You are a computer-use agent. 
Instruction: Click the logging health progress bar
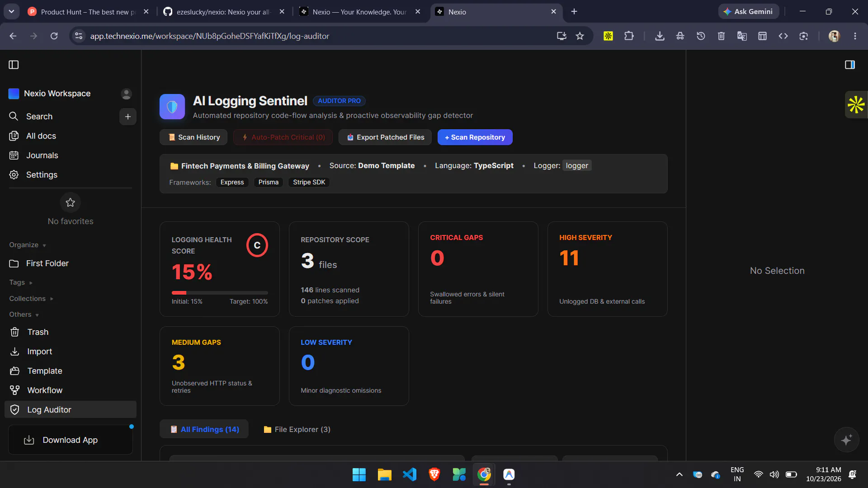tap(220, 293)
